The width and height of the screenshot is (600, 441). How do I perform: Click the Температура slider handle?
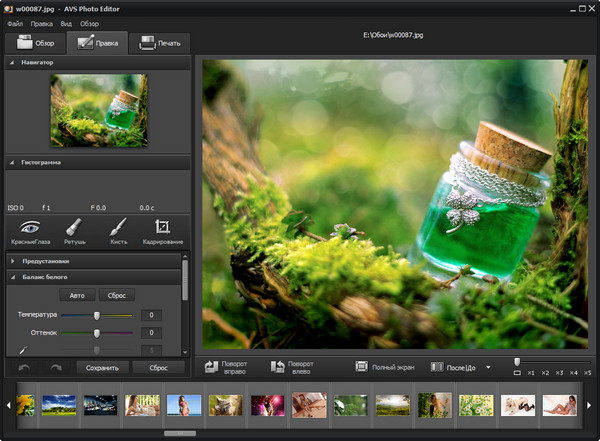pyautogui.click(x=97, y=314)
